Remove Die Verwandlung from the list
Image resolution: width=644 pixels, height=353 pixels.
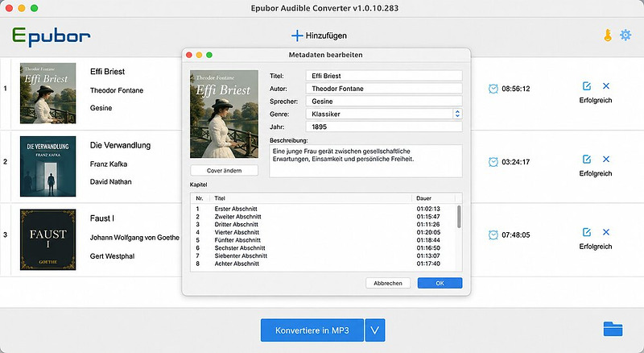click(606, 160)
